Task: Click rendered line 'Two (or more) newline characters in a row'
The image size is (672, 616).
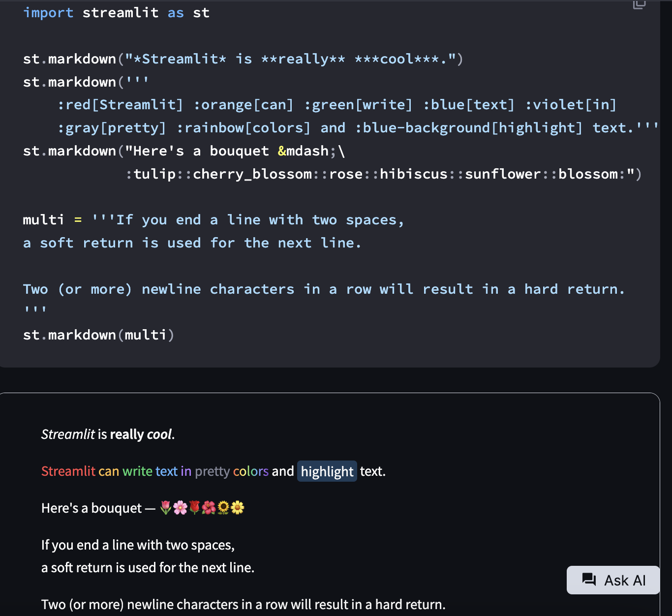Action: [244, 605]
